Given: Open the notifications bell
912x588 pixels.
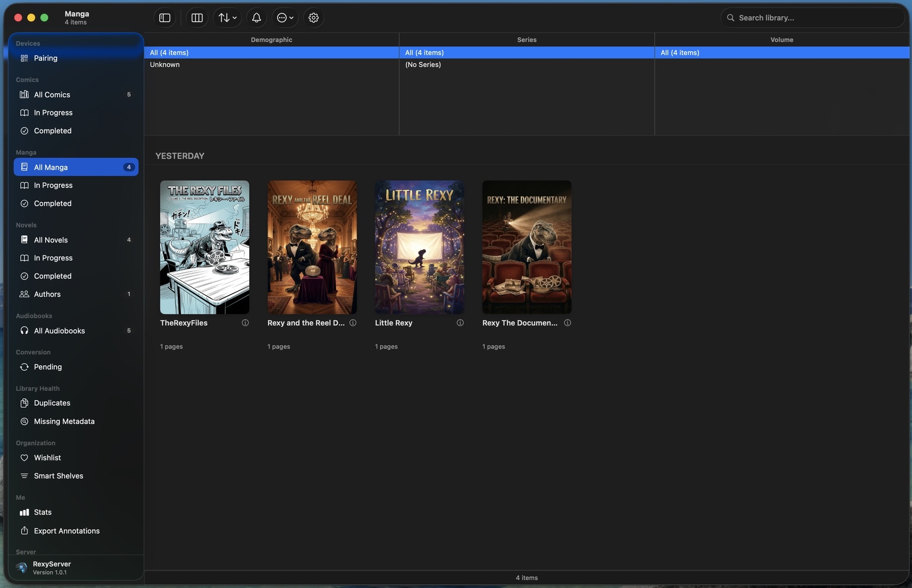Looking at the screenshot, I should [x=256, y=18].
